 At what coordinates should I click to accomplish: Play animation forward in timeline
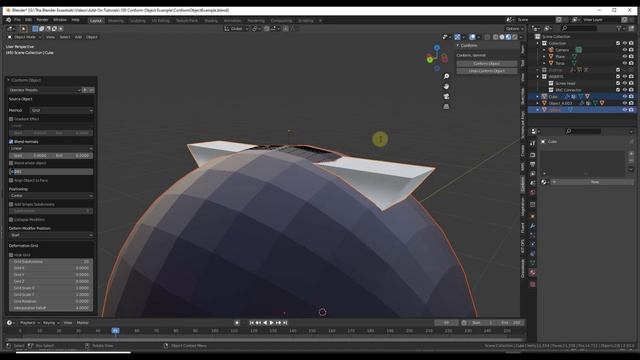click(272, 323)
